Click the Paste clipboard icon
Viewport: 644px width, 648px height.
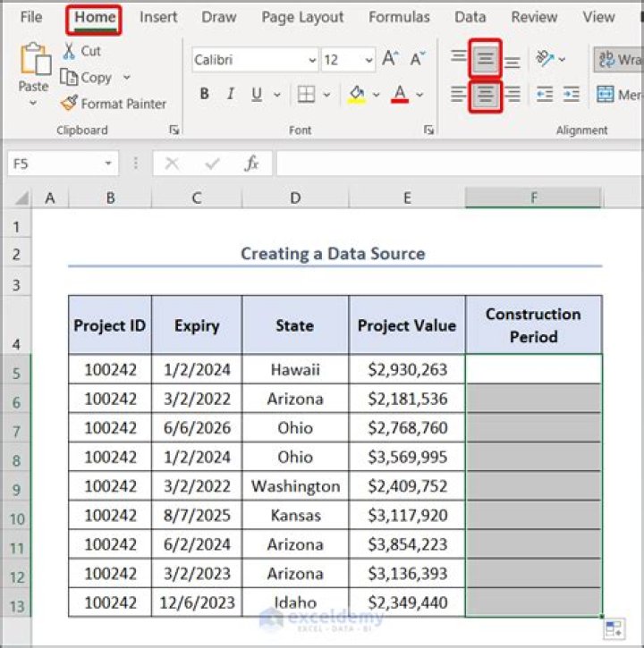point(34,61)
